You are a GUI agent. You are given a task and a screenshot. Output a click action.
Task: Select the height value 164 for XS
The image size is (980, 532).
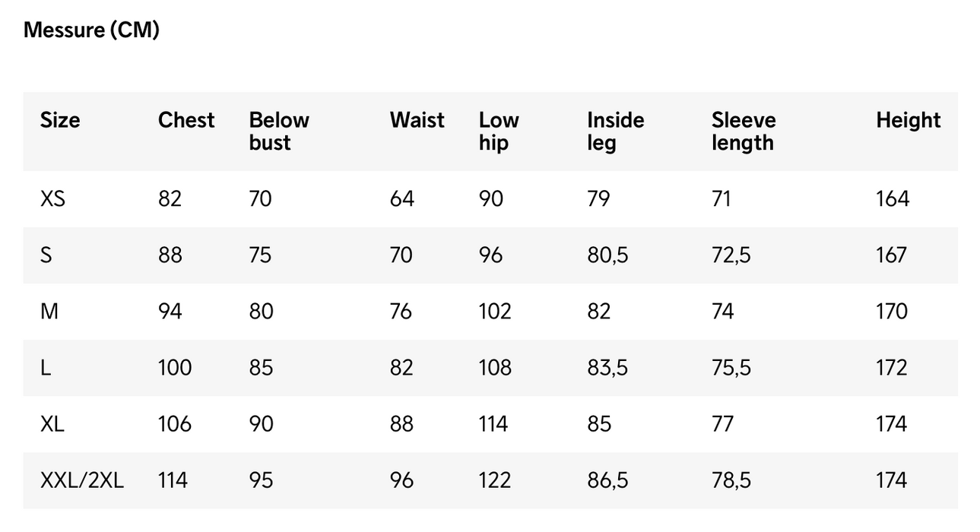[x=892, y=199]
